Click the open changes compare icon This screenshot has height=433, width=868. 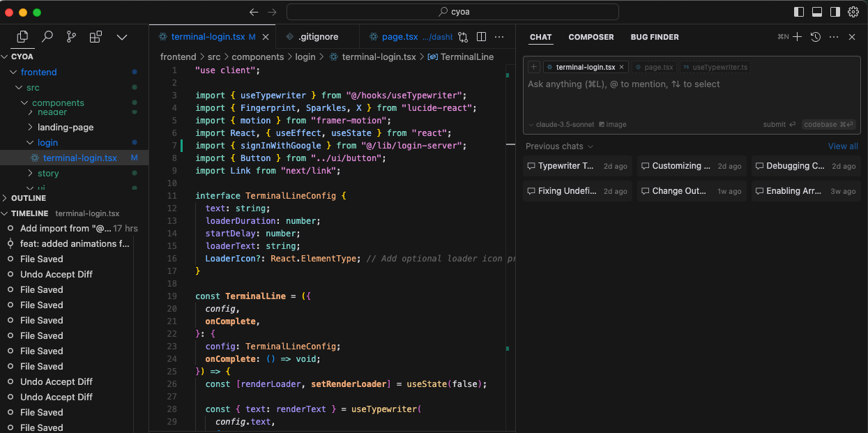coord(463,37)
